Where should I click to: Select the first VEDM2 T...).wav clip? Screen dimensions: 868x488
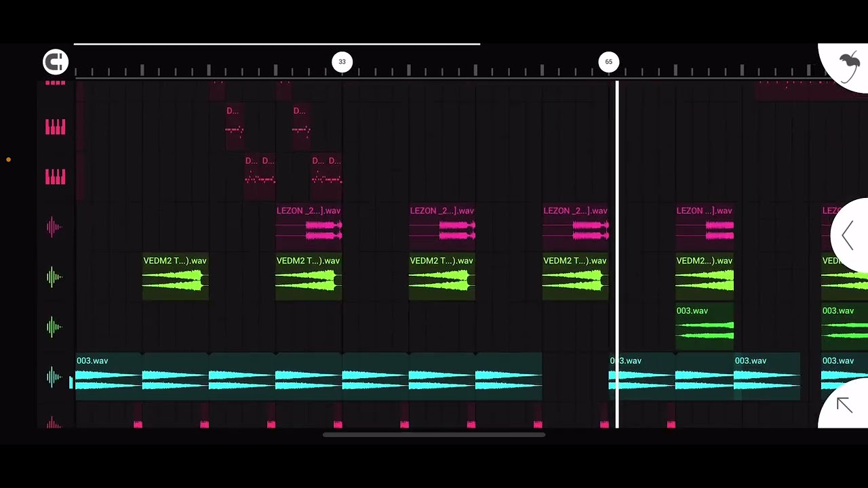175,276
